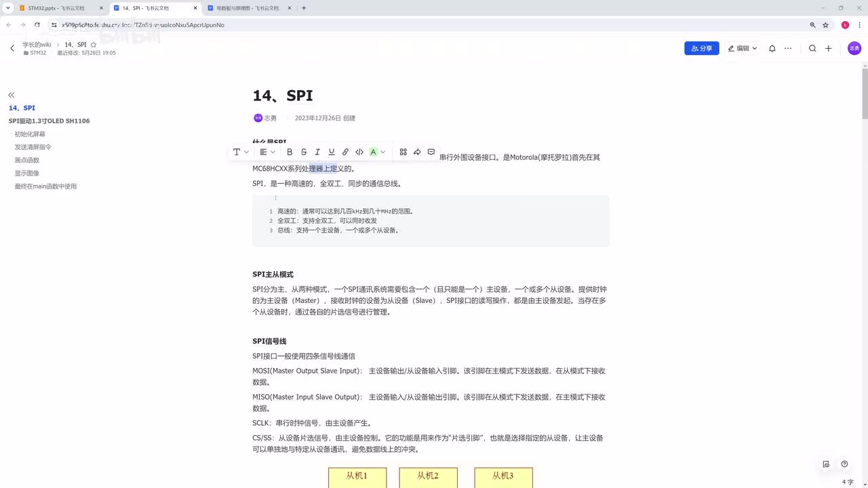Bookmark this page with star icon

pos(825,25)
